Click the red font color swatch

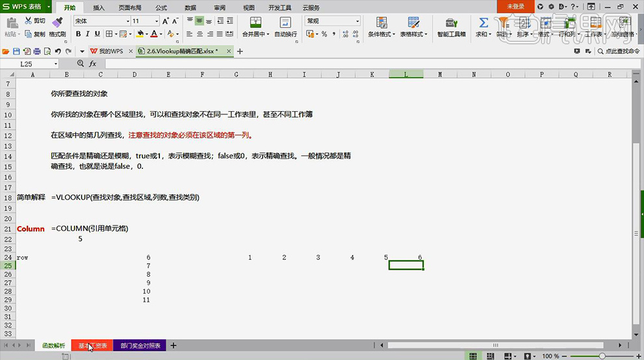pyautogui.click(x=154, y=34)
